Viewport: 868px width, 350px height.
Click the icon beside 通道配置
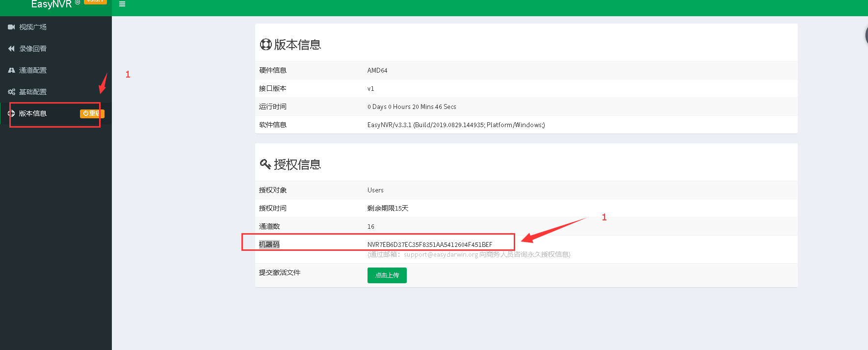tap(11, 70)
